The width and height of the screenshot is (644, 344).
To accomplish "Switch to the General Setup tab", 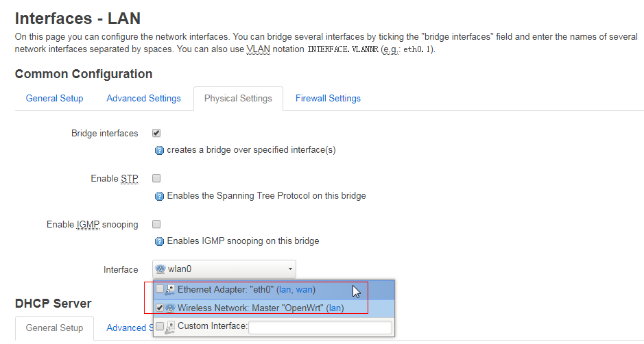I will click(x=55, y=99).
